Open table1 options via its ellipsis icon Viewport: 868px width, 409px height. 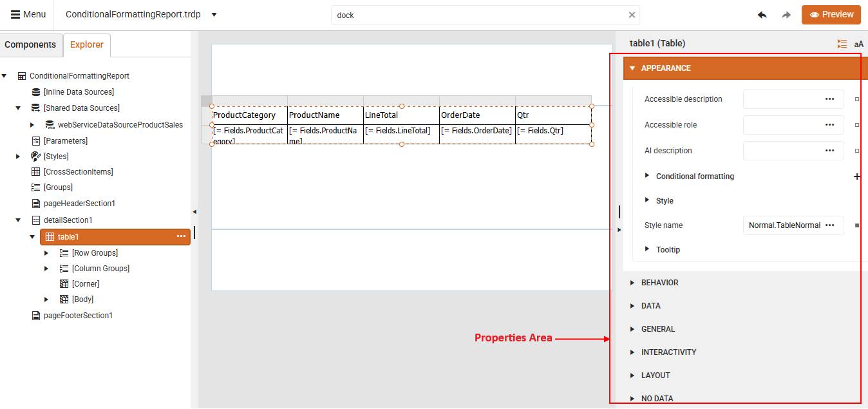click(x=182, y=236)
